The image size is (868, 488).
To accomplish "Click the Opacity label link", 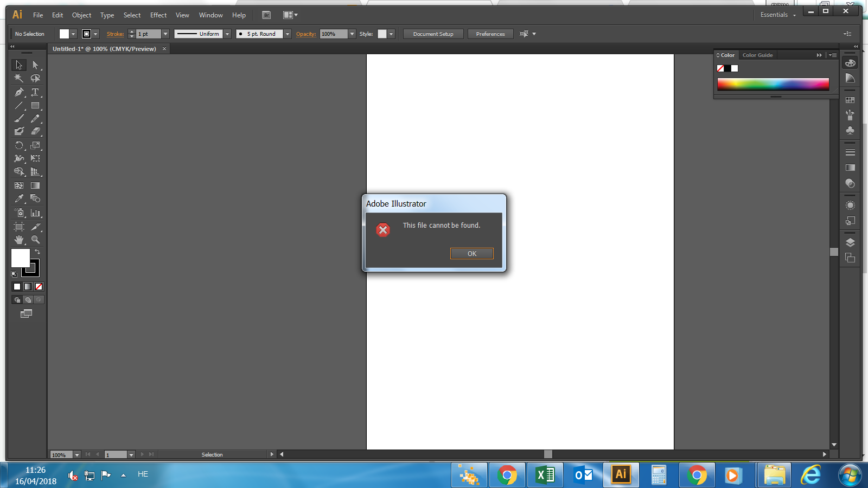I will pyautogui.click(x=306, y=34).
